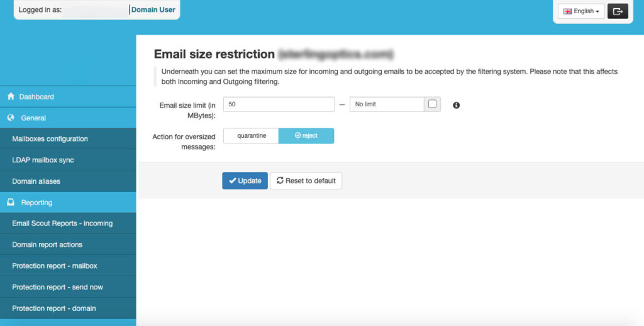Click the Dashboard home icon
Image resolution: width=644 pixels, height=326 pixels.
11,96
